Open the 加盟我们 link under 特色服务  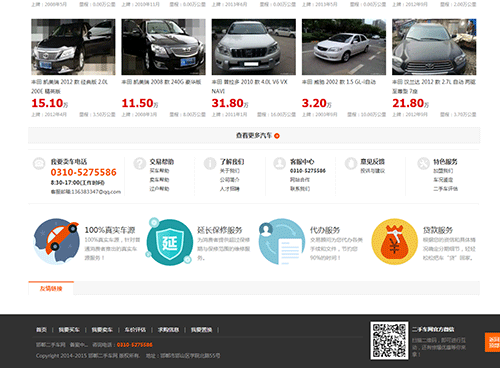click(x=443, y=171)
